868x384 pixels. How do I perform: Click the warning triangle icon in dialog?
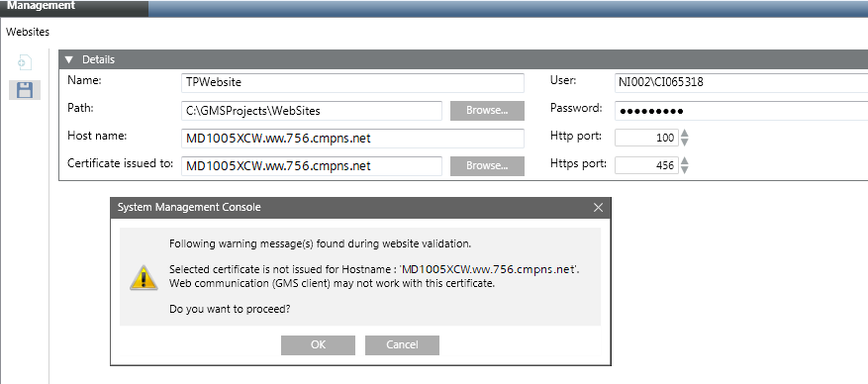click(x=144, y=278)
